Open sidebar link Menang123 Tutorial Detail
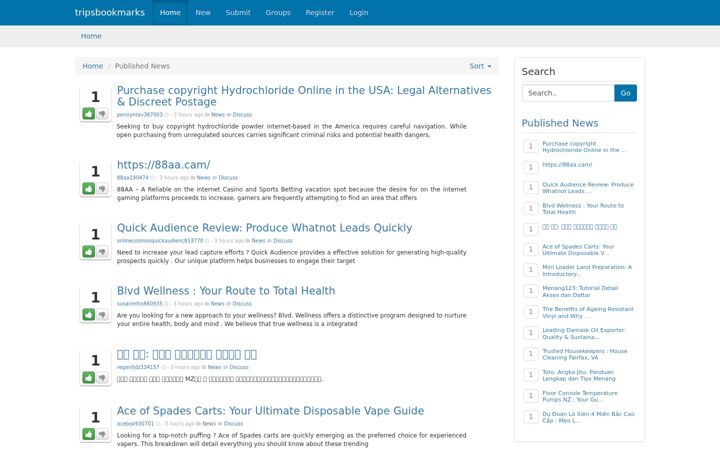The image size is (720, 450). [580, 292]
